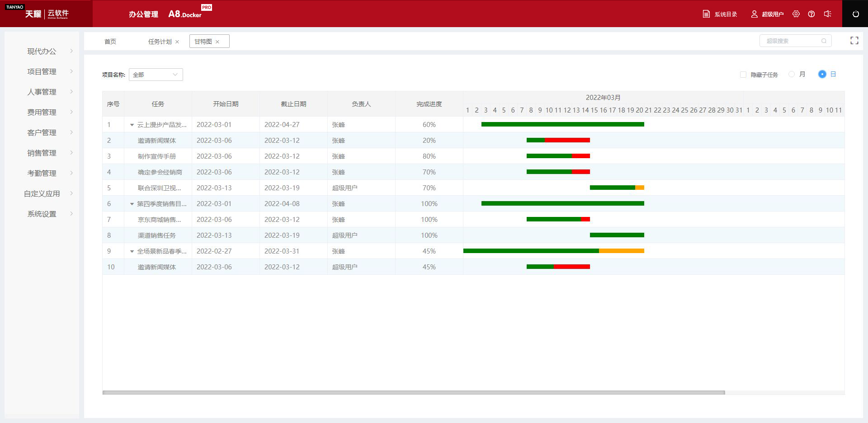Switch to the 首页 tab
The image size is (868, 423).
tap(110, 42)
